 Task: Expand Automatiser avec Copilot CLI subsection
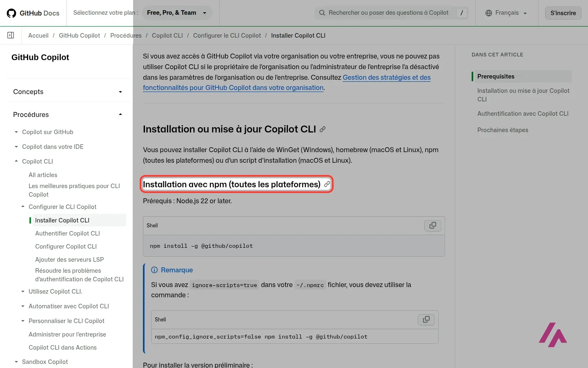(x=23, y=306)
